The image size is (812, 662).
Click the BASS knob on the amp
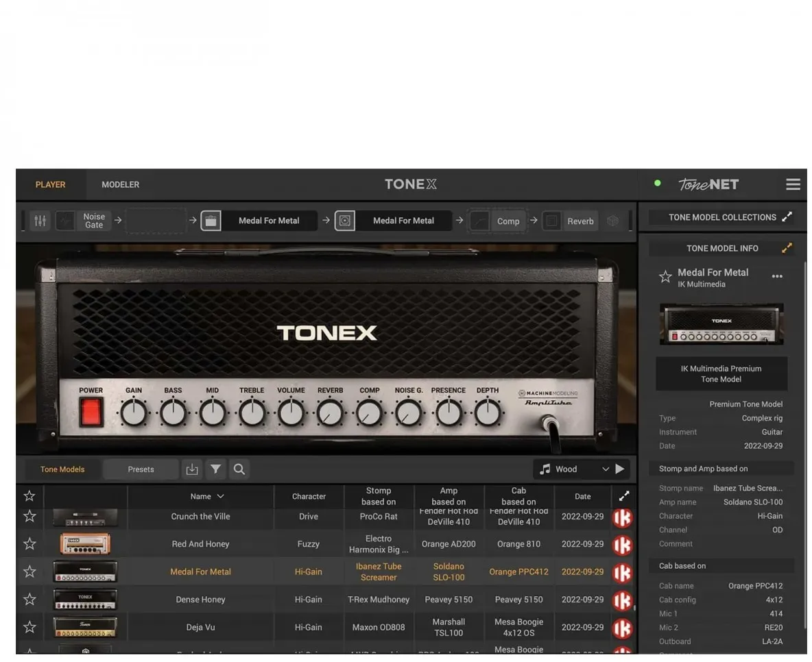173,413
